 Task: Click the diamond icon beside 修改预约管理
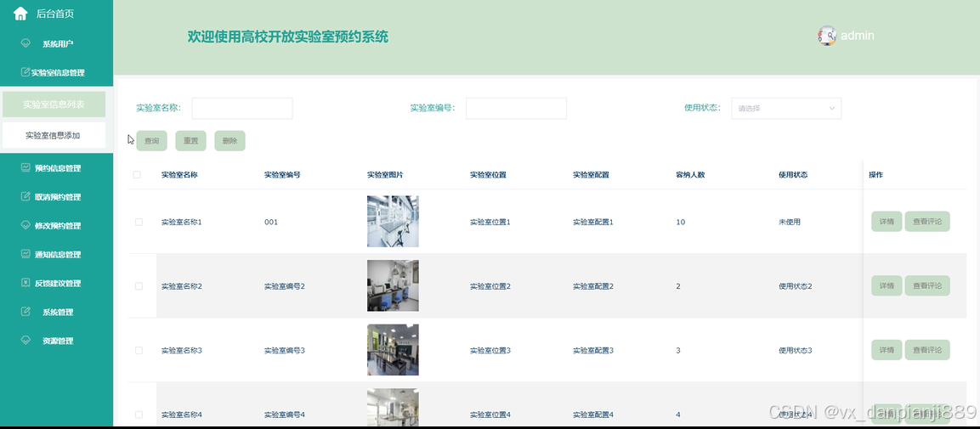(x=25, y=225)
